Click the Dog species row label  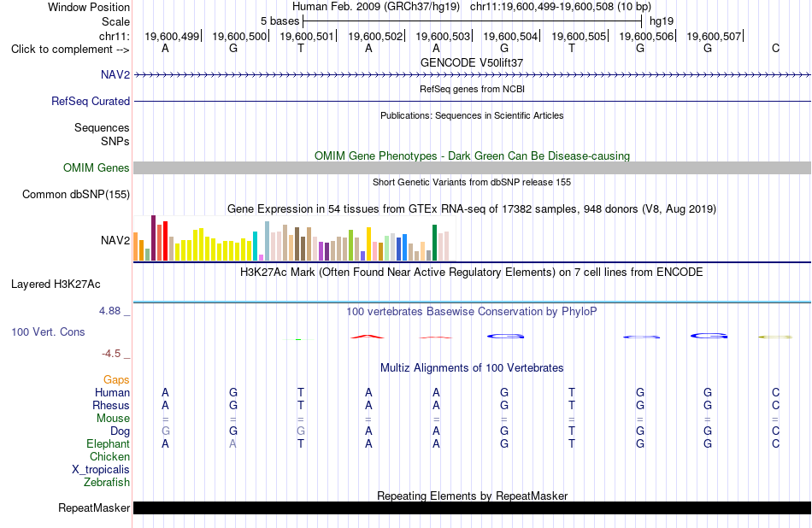pyautogui.click(x=120, y=431)
